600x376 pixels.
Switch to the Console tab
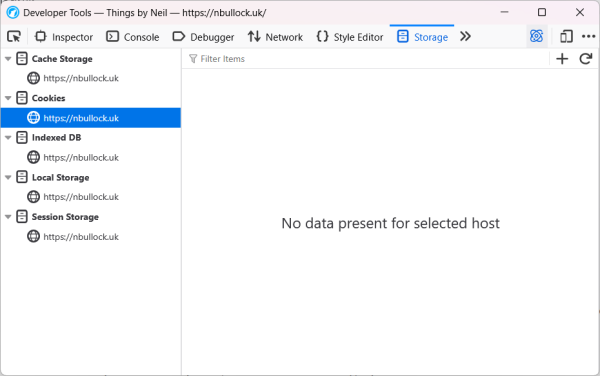132,37
